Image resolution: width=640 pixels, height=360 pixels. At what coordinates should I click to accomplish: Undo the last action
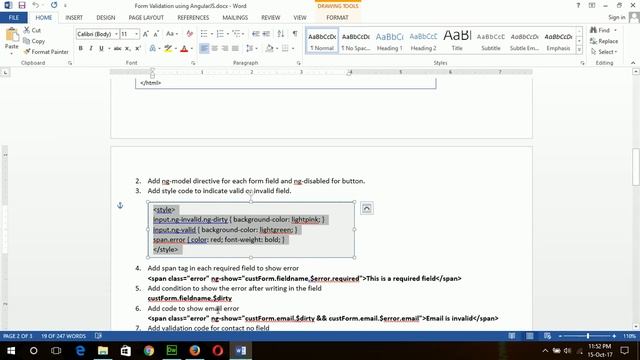pos(36,5)
